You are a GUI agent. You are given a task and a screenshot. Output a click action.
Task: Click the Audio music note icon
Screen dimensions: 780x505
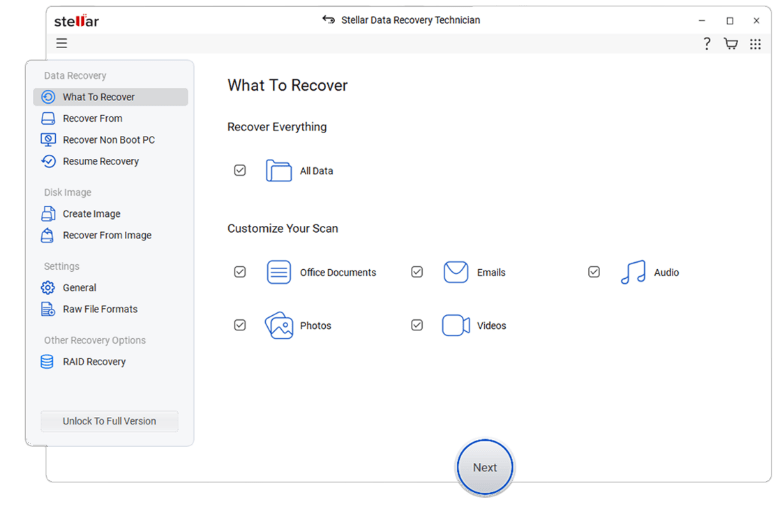(633, 272)
